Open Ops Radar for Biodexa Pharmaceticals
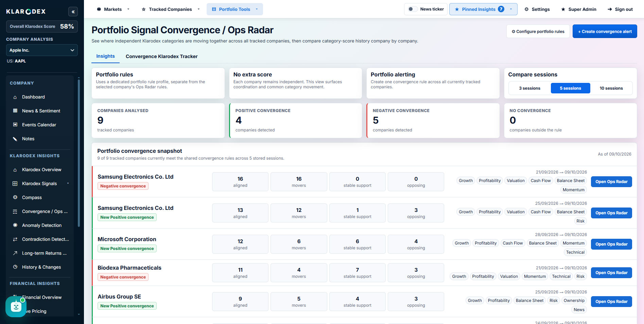Screen dimensions: 644x324 click(x=611, y=273)
